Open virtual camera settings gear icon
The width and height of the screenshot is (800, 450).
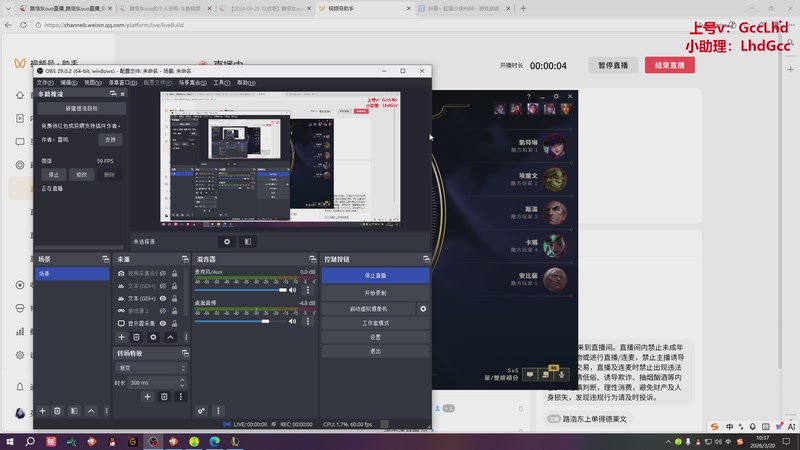[423, 309]
